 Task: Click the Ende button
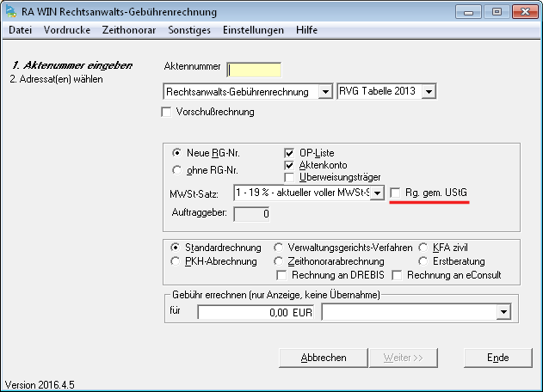[498, 358]
